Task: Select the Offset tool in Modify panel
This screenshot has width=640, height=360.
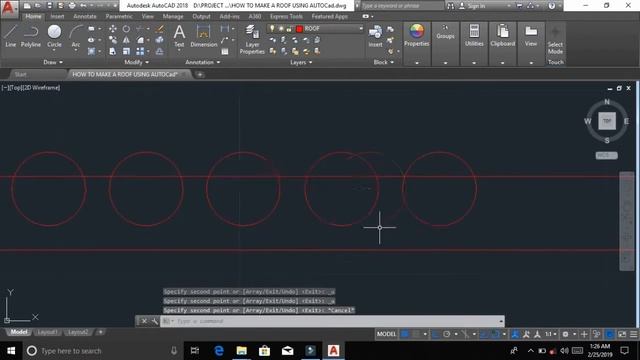Action: (160, 51)
